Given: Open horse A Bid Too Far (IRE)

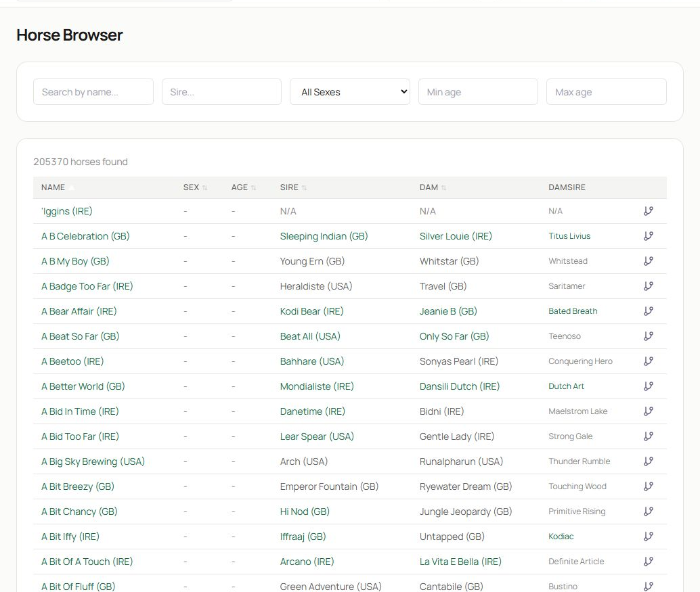Looking at the screenshot, I should coord(80,436).
